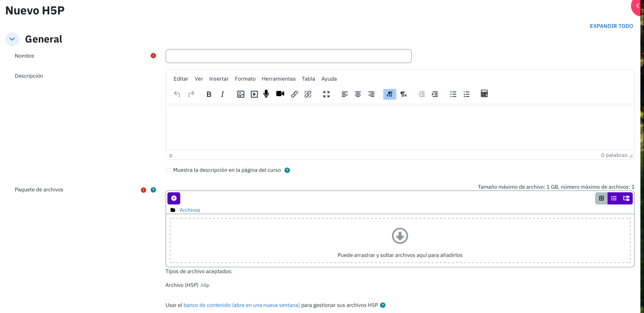Center align the text
The width and height of the screenshot is (644, 313).
coord(358,94)
